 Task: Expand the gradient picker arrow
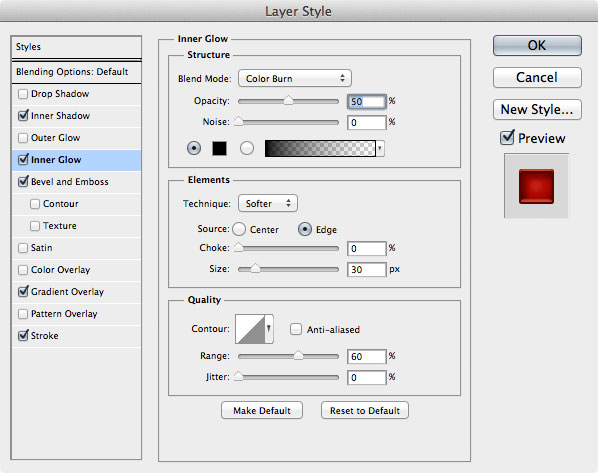380,148
